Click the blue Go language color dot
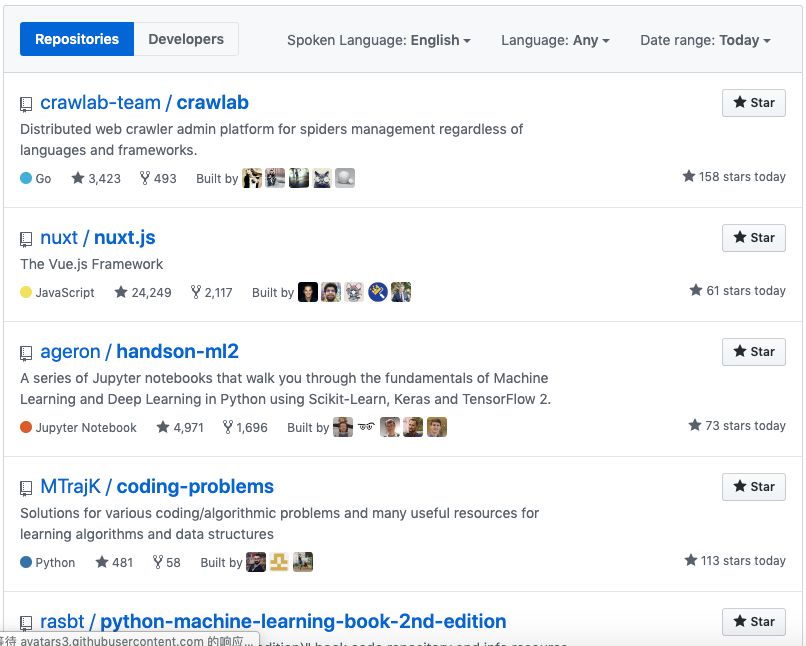Screen dimensions: 806x646 (x=26, y=178)
